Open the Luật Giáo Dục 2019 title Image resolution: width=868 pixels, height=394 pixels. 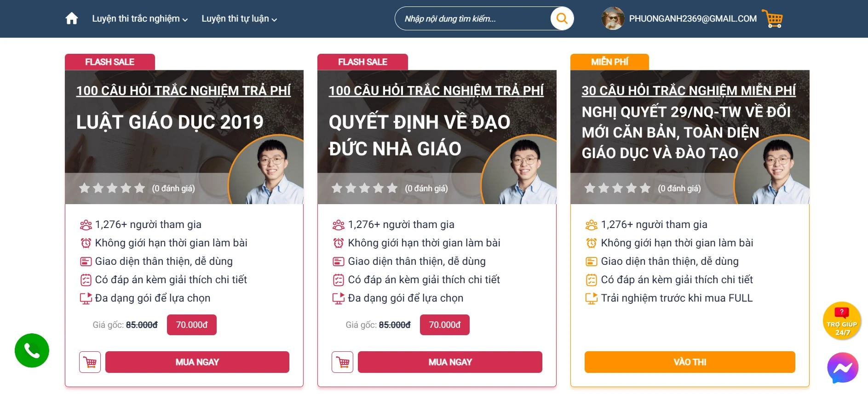pos(170,122)
